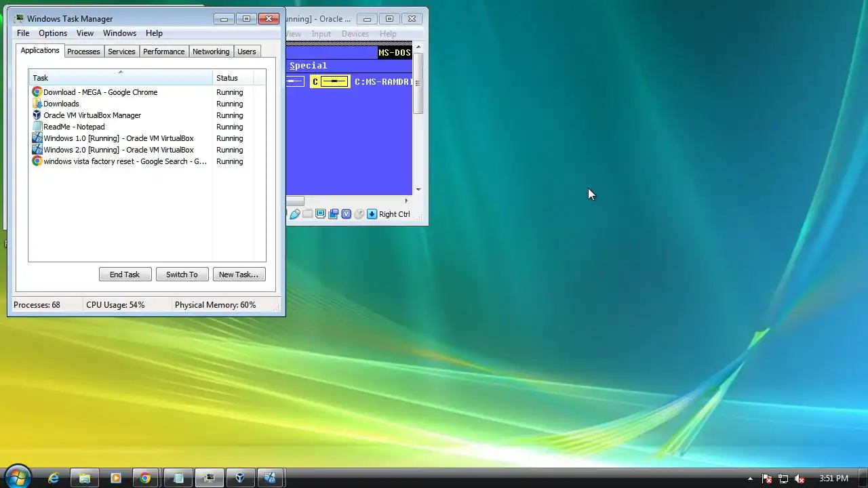Switch to Notepad taskbar button
The height and width of the screenshot is (488, 868).
(178, 478)
